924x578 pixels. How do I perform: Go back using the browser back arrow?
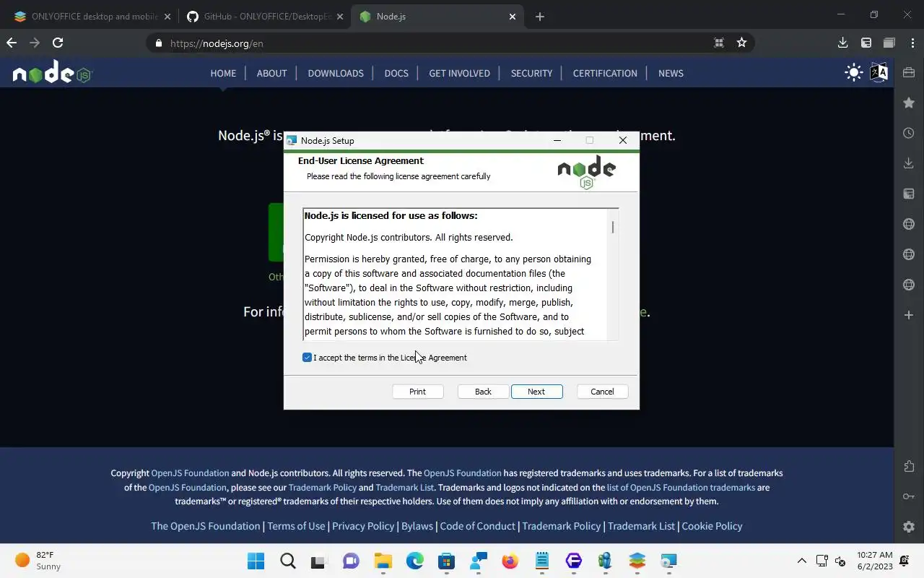12,43
